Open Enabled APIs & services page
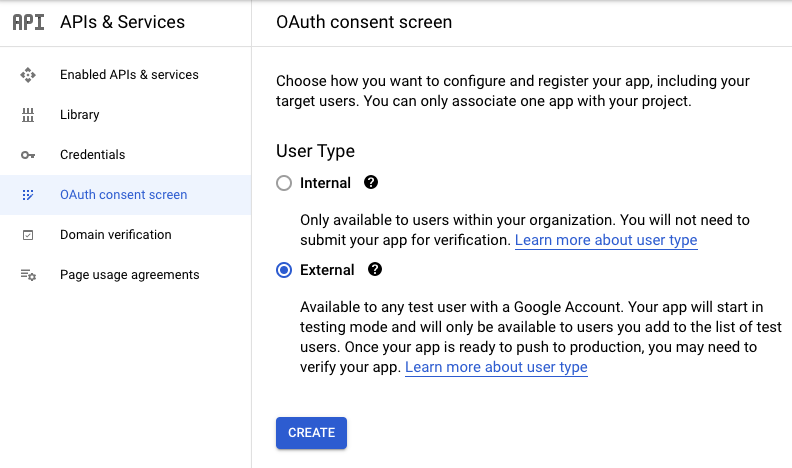792x468 pixels. coord(125,75)
